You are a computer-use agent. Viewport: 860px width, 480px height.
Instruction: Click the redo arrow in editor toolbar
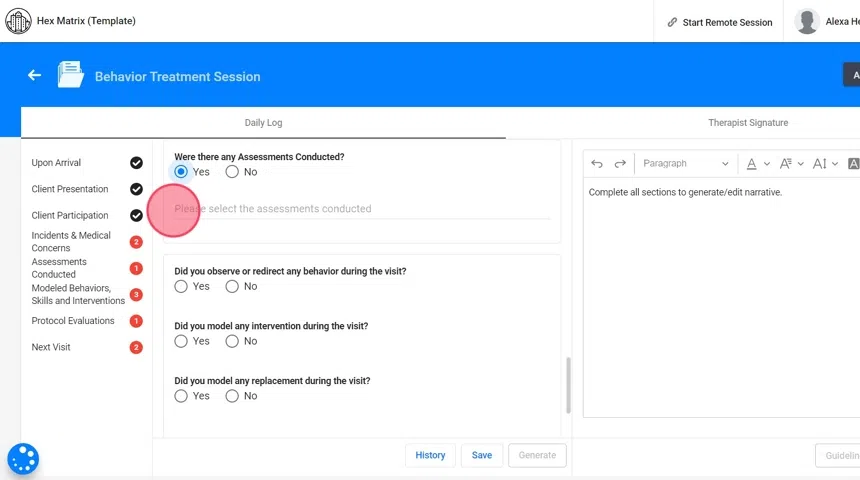click(620, 164)
